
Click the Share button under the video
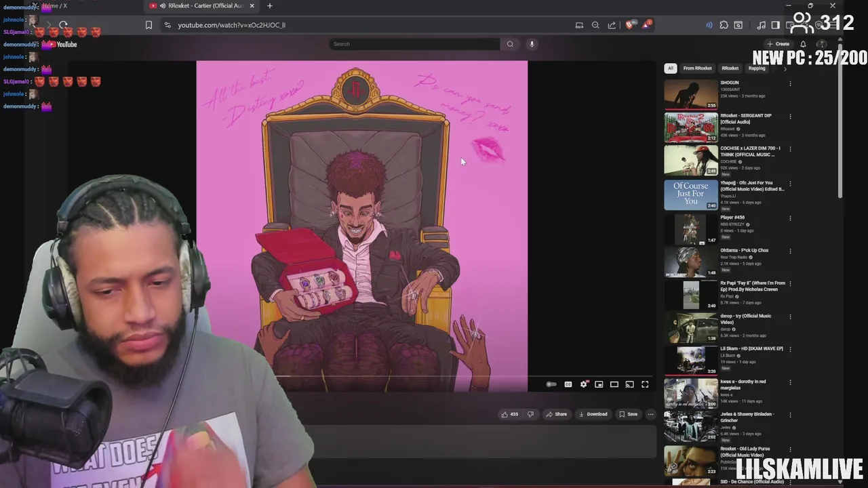click(556, 414)
